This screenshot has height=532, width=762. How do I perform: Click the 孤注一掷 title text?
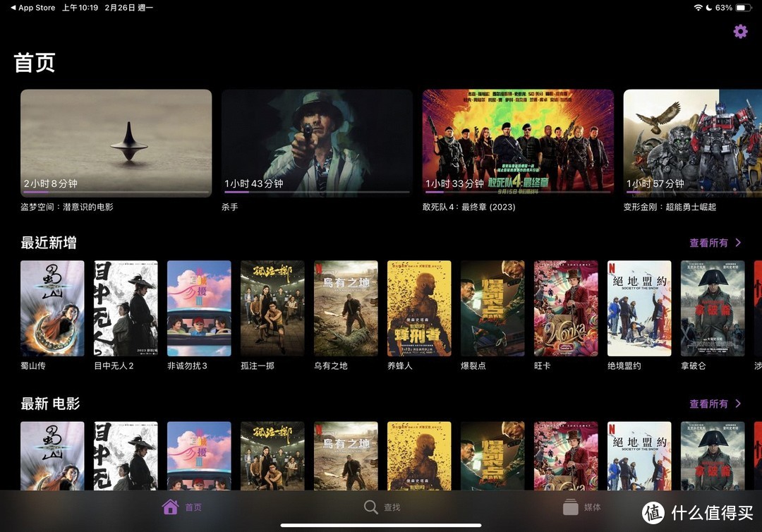point(258,366)
